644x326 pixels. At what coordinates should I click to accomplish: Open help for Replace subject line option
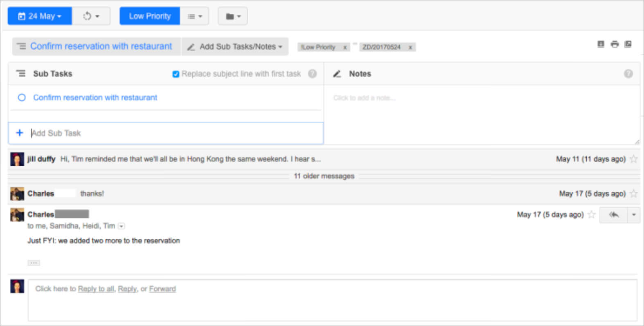pyautogui.click(x=312, y=74)
